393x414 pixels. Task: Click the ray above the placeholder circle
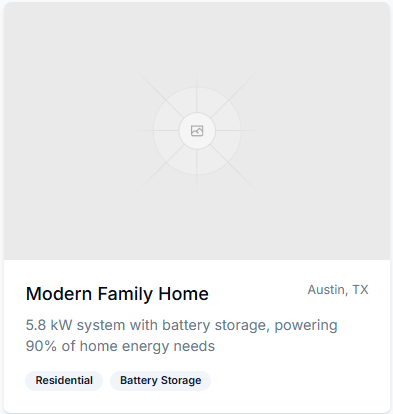click(197, 91)
